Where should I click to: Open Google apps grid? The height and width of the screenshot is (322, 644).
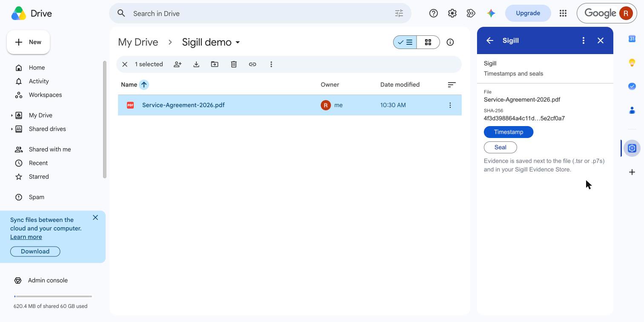(563, 13)
